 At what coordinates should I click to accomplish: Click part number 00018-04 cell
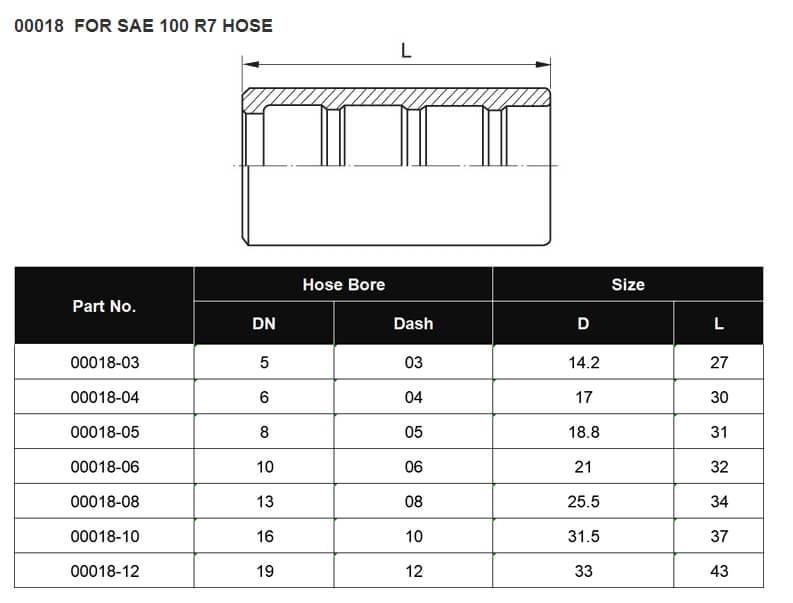click(104, 397)
